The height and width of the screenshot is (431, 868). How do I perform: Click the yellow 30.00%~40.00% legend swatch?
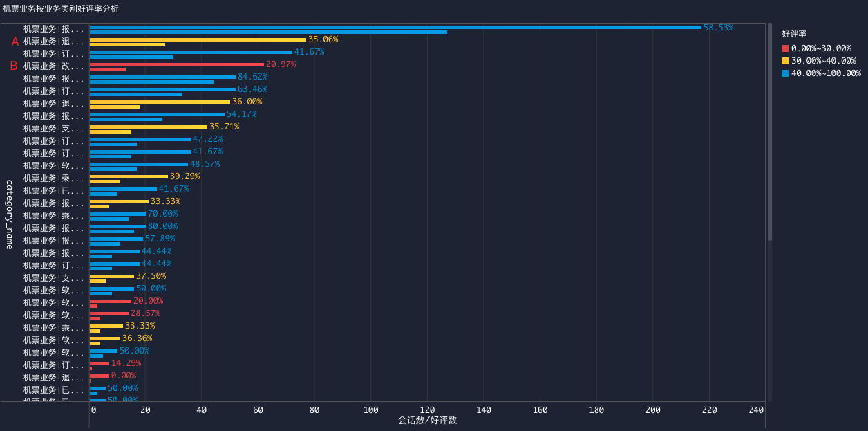click(785, 61)
